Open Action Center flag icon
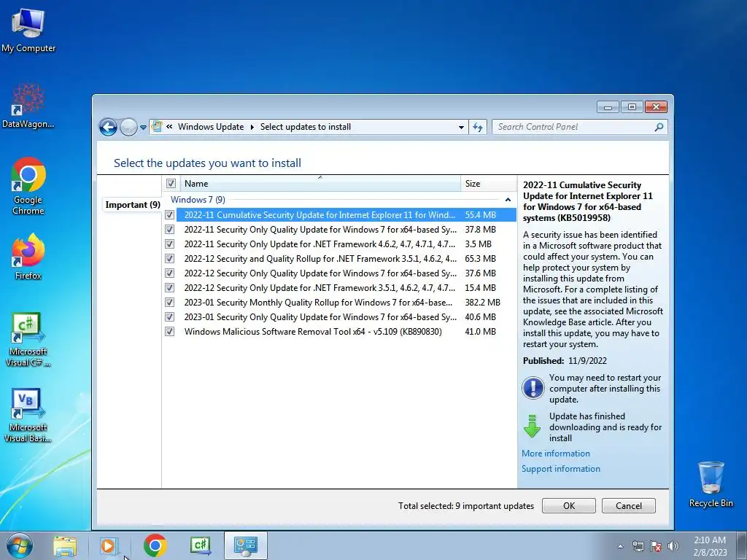 click(656, 546)
